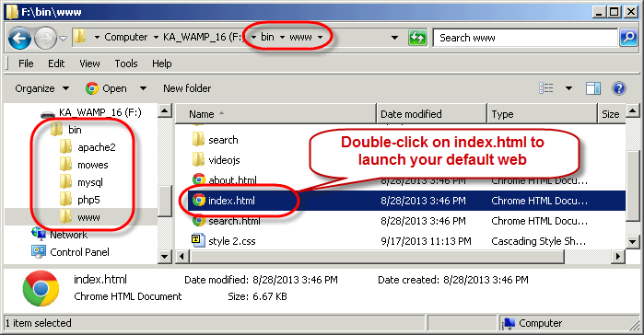Screen dimensions: 644x335
Task: Expand dropdown arrow after Computer breadcrumb
Action: pos(156,38)
